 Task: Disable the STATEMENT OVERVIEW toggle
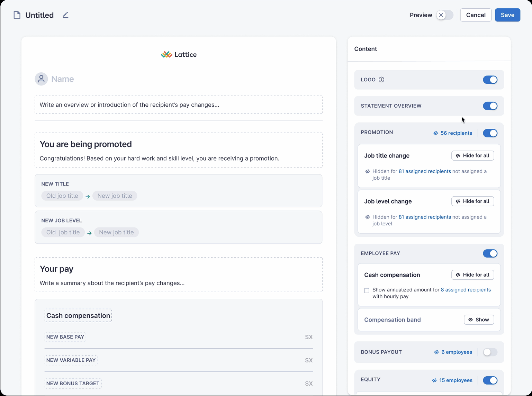pyautogui.click(x=490, y=106)
